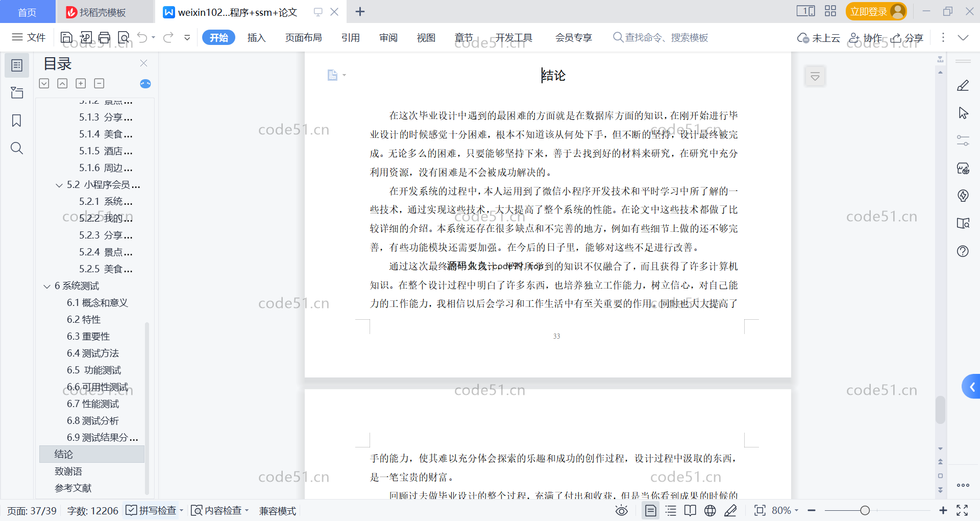
Task: Click the plus-level icon in TOC panel
Action: pos(81,83)
